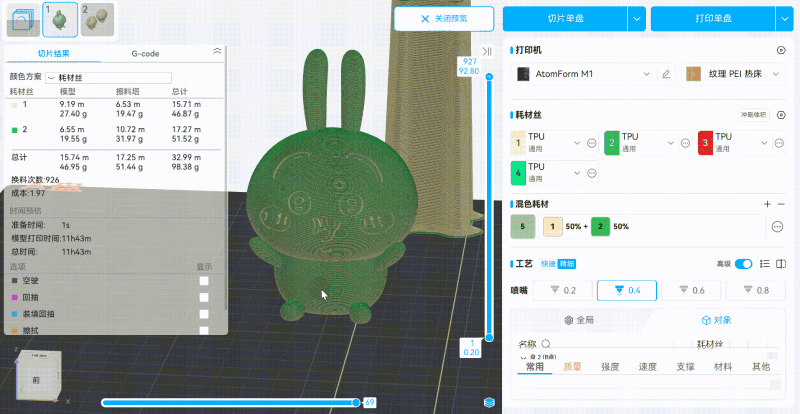The height and width of the screenshot is (414, 800).
Task: Toggle 空驶 display checkbox
Action: (204, 281)
